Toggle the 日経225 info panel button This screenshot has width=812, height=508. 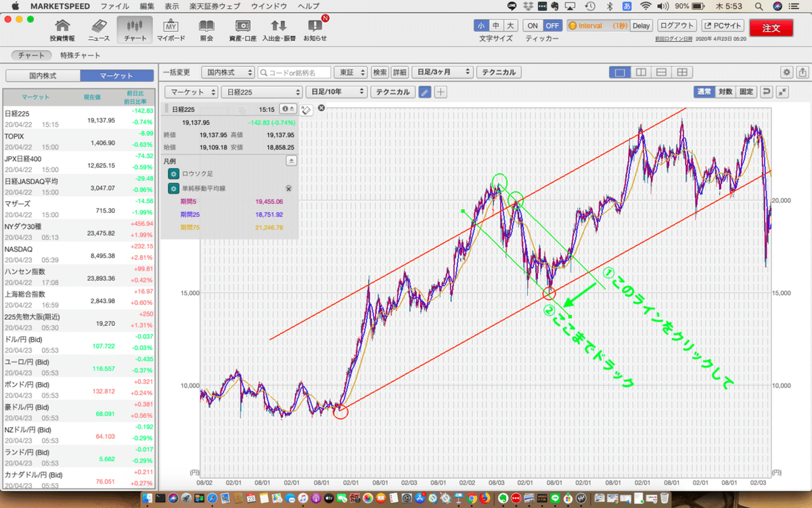click(288, 108)
